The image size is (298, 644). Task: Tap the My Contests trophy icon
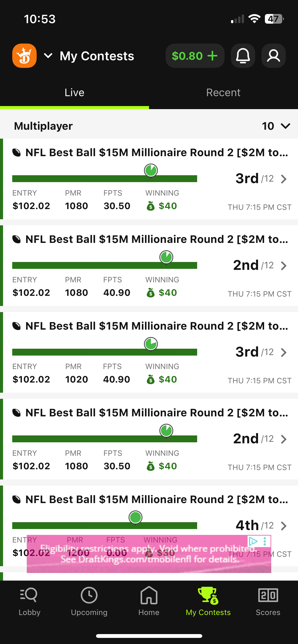pyautogui.click(x=208, y=595)
